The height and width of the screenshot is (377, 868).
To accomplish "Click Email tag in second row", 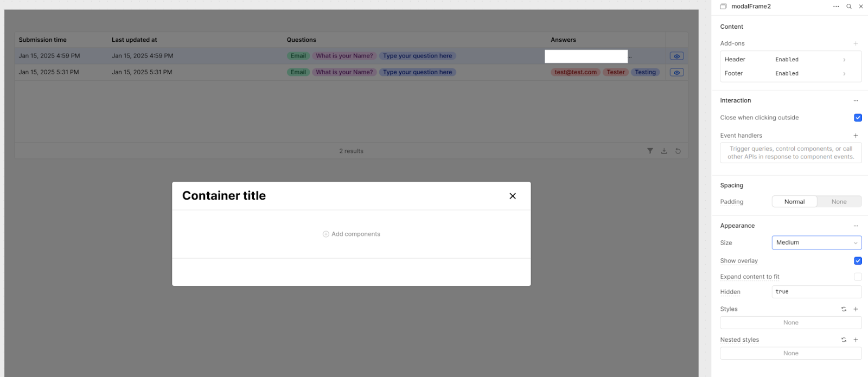I will click(298, 72).
